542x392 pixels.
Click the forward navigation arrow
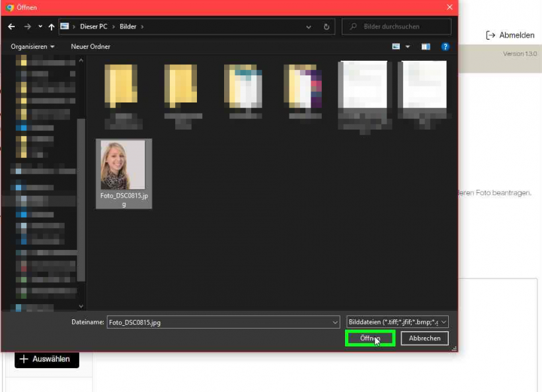[x=27, y=27]
